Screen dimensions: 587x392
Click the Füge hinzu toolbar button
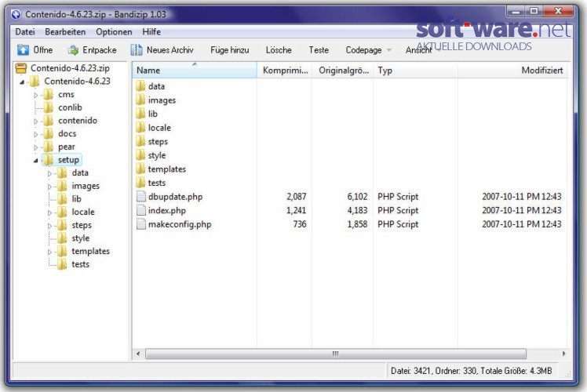click(x=229, y=49)
